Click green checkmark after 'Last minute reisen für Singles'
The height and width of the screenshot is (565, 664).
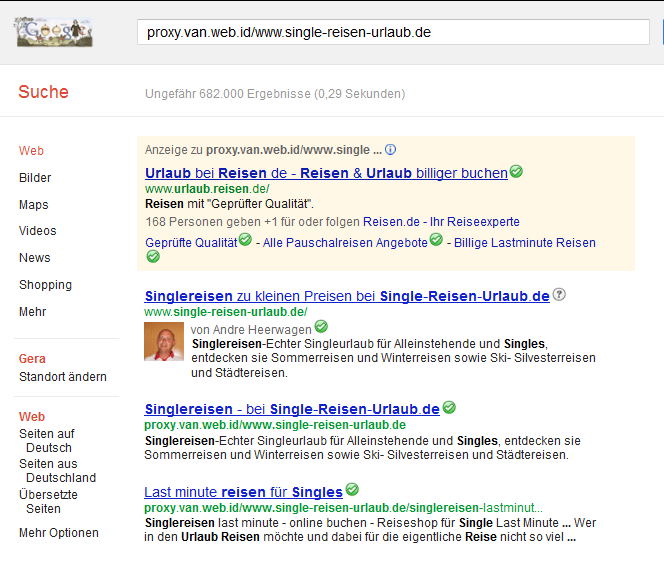(352, 490)
